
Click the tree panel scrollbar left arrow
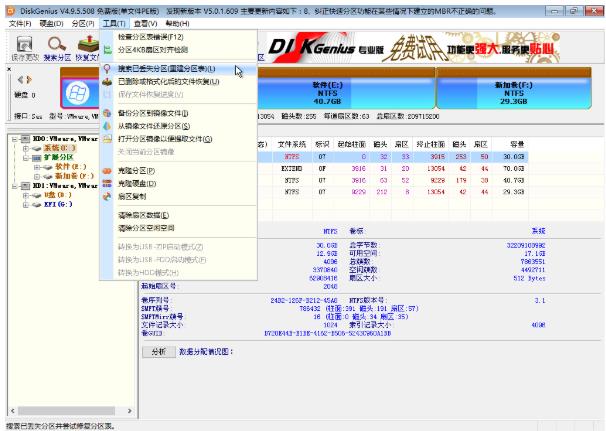tap(13, 411)
